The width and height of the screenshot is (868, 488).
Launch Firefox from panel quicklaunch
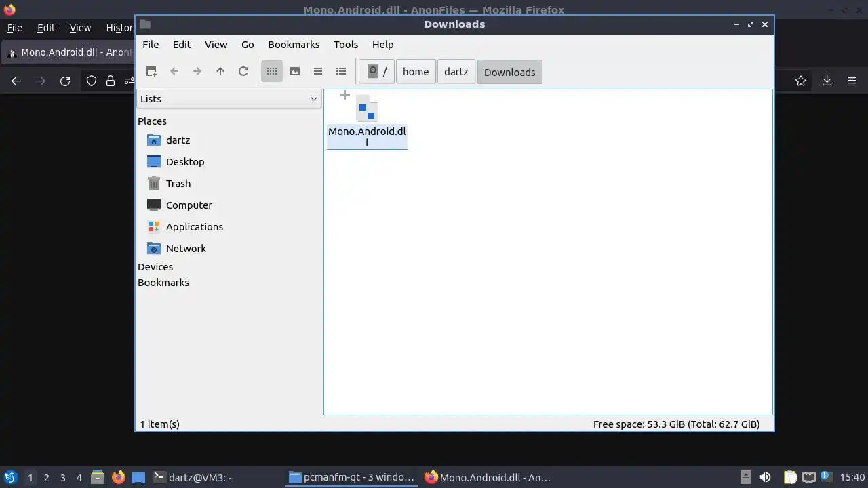point(118,477)
